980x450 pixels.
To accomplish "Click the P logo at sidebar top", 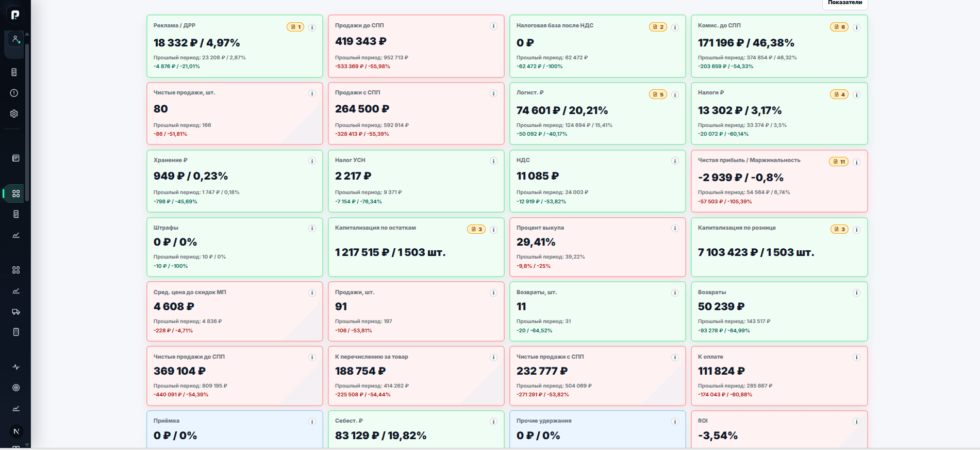I will pyautogui.click(x=15, y=15).
